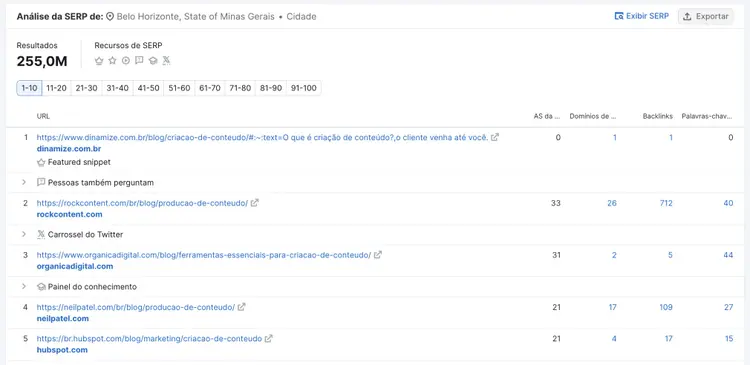
Task: Open external link icon for neilpatel URL
Action: 242,307
